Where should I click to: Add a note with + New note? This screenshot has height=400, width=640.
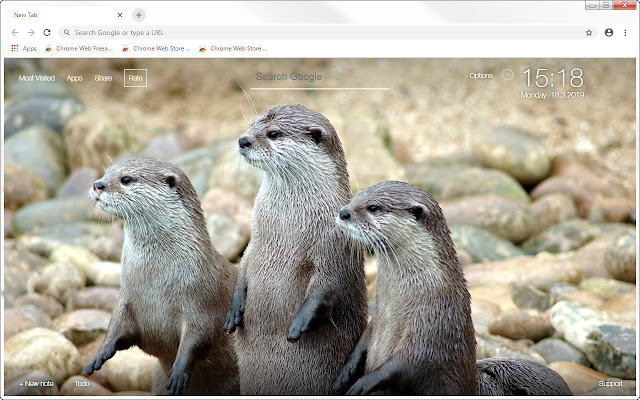coord(36,383)
